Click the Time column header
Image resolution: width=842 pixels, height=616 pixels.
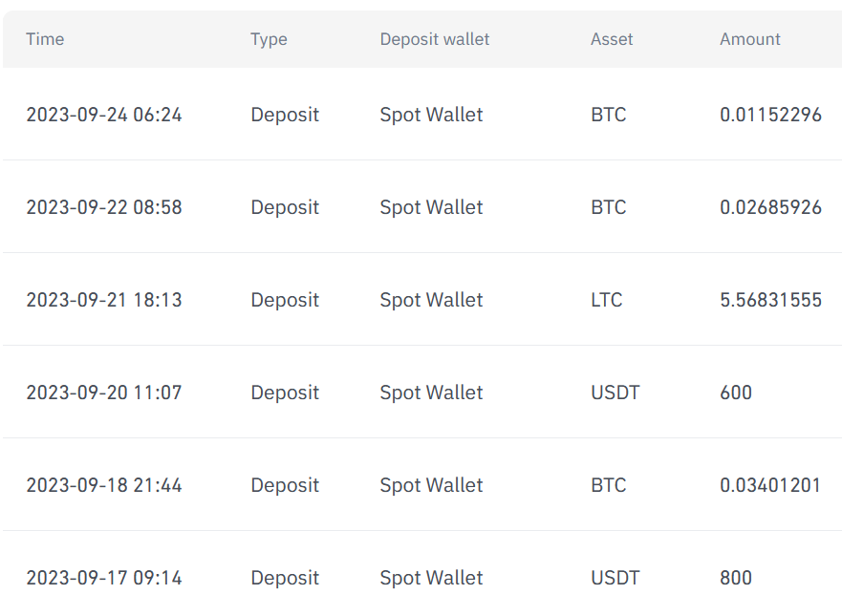45,39
